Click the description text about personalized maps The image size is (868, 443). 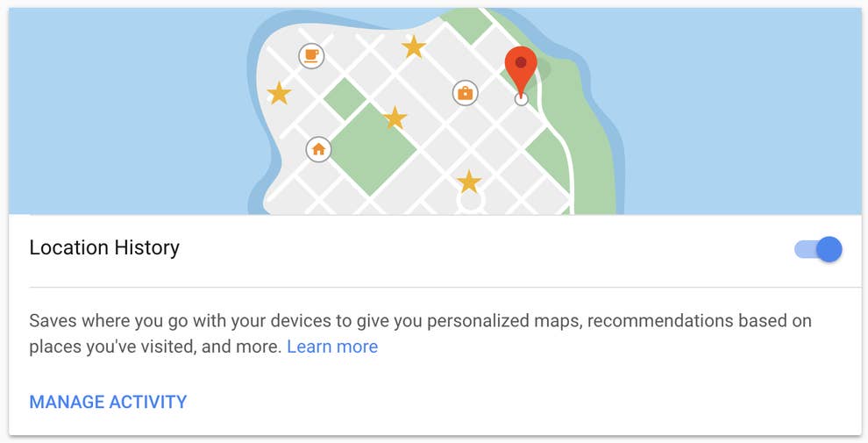pyautogui.click(x=420, y=333)
